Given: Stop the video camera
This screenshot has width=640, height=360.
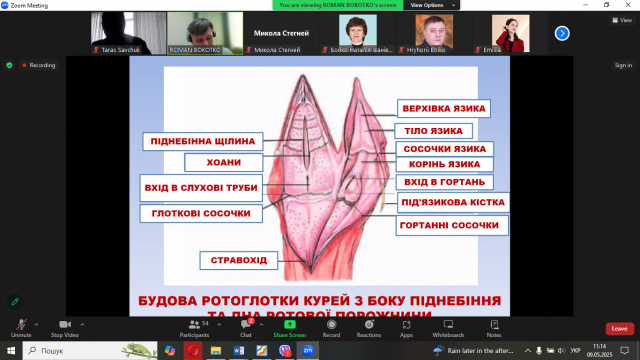Looking at the screenshot, I should click(x=64, y=328).
